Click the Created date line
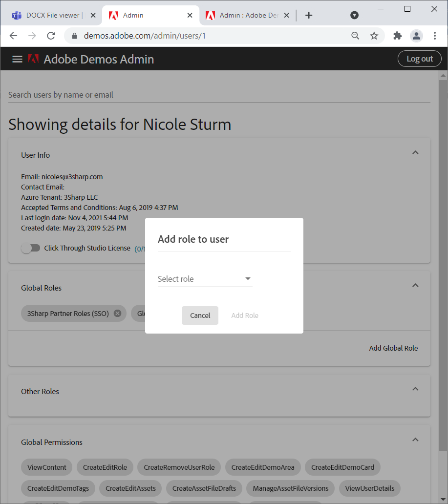The image size is (448, 504). tap(74, 228)
